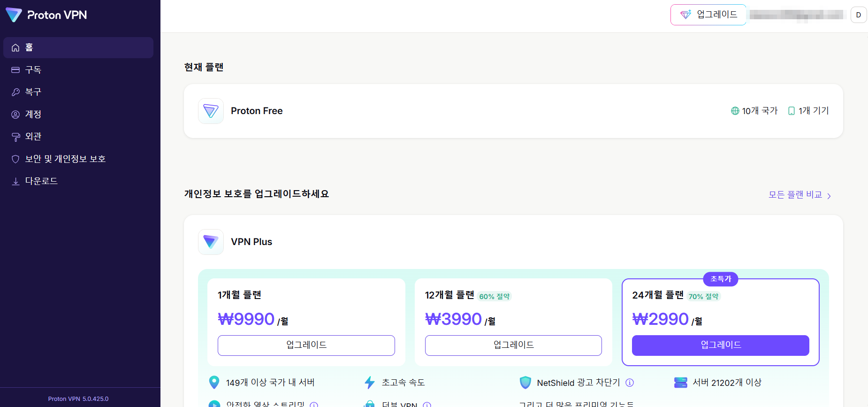Click the device icon beside 1개 기기
This screenshot has height=407, width=868.
point(792,111)
